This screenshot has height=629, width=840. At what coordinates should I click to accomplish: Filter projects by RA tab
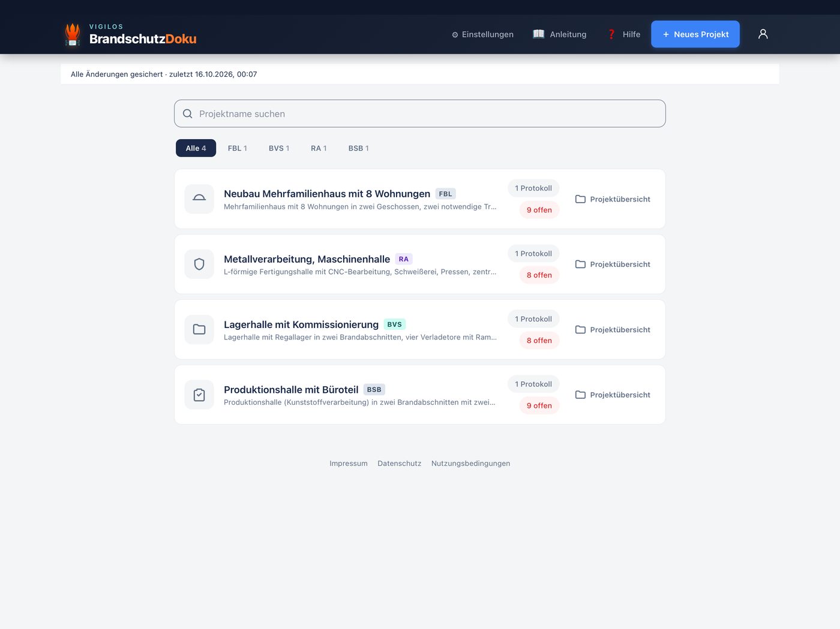point(319,148)
